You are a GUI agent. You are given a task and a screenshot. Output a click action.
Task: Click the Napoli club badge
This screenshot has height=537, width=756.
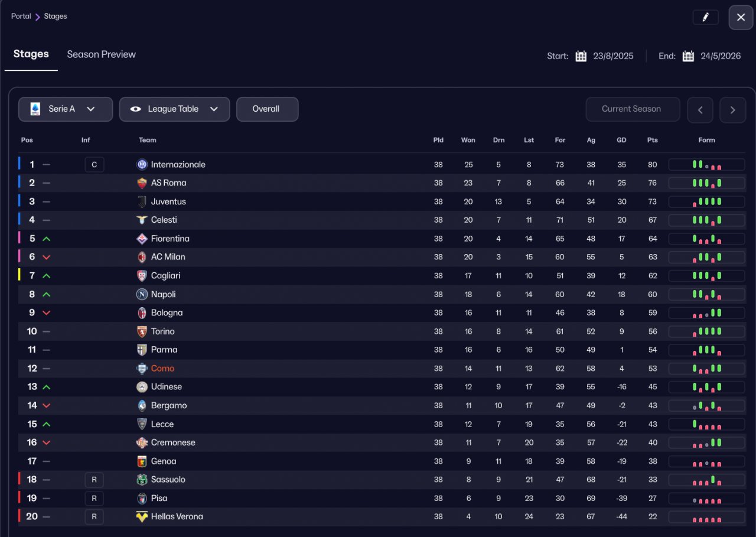click(x=142, y=294)
